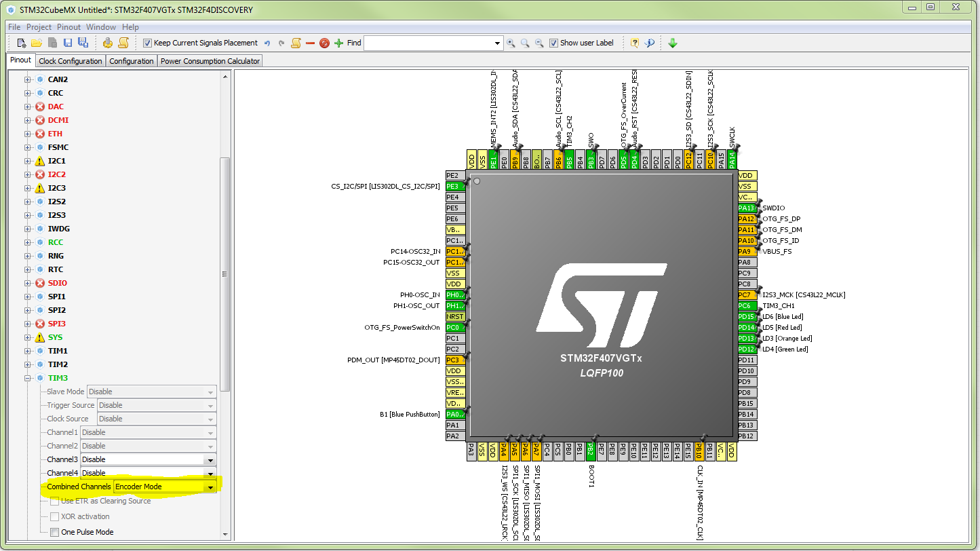Zoom out of the chip view

pos(539,43)
